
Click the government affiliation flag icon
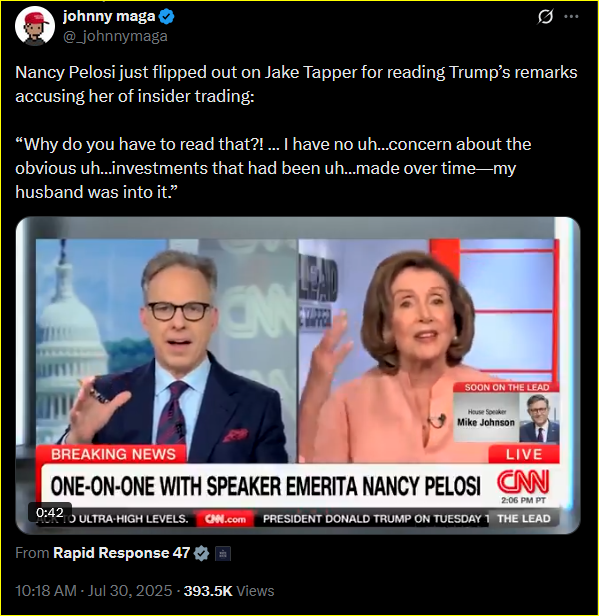pyautogui.click(x=223, y=554)
